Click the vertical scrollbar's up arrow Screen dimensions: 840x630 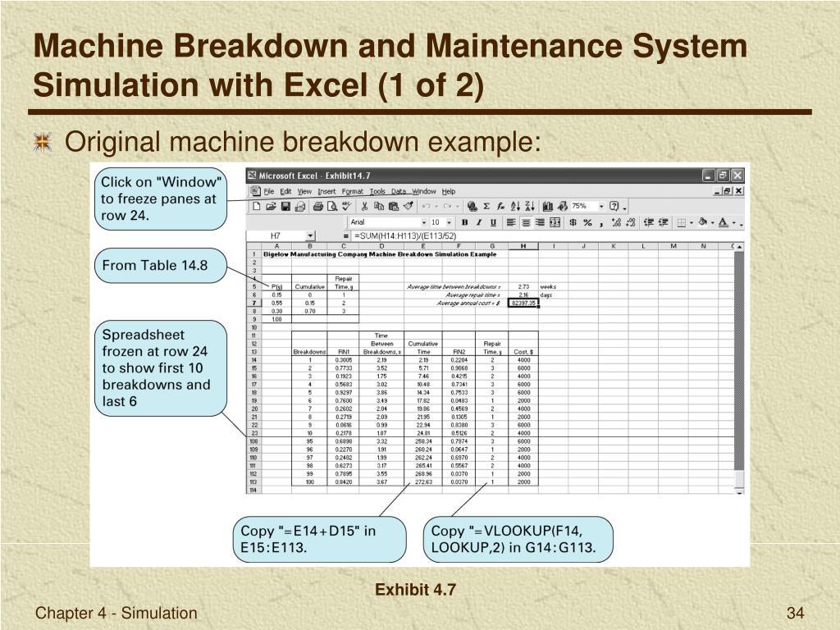(x=739, y=246)
